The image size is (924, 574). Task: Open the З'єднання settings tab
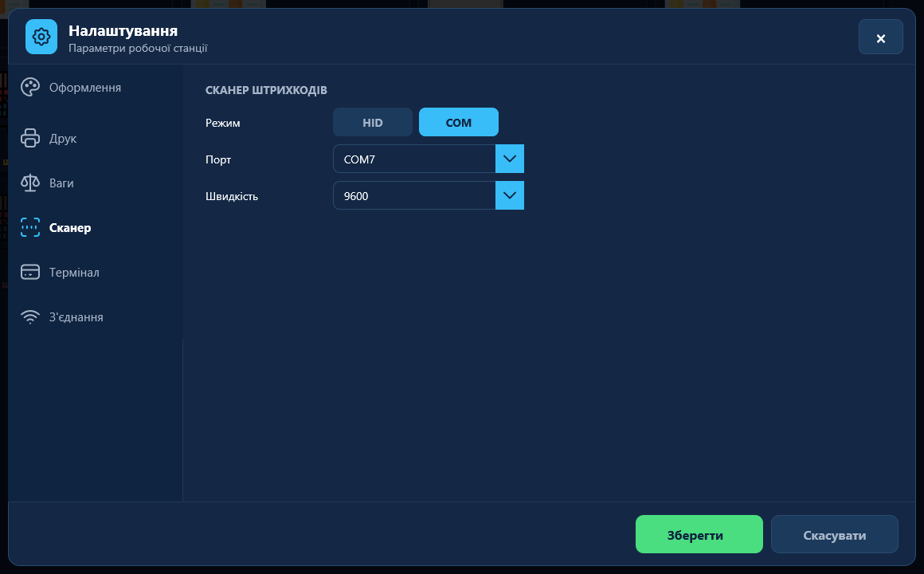pos(96,316)
